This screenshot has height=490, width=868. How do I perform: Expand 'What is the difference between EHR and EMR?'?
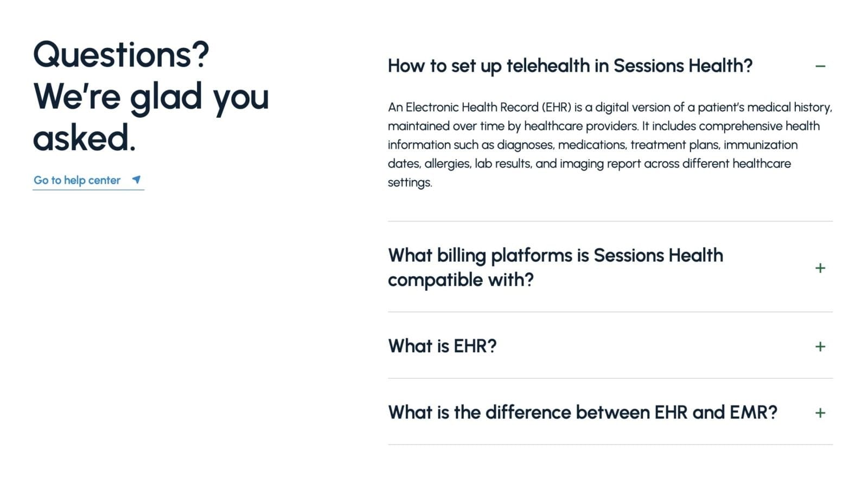pos(582,412)
